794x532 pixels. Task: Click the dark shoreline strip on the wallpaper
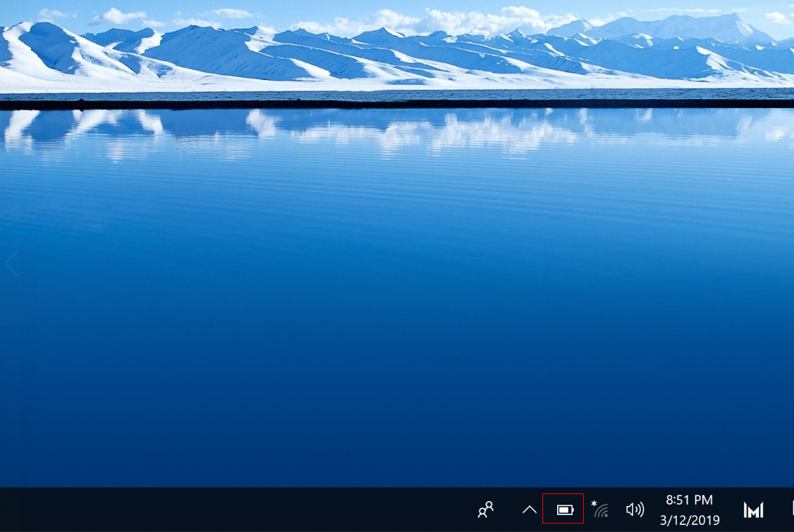coord(392,104)
